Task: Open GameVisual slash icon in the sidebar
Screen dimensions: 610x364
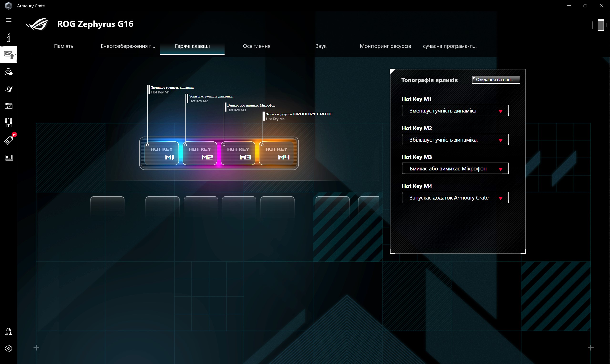Action: pos(9,89)
